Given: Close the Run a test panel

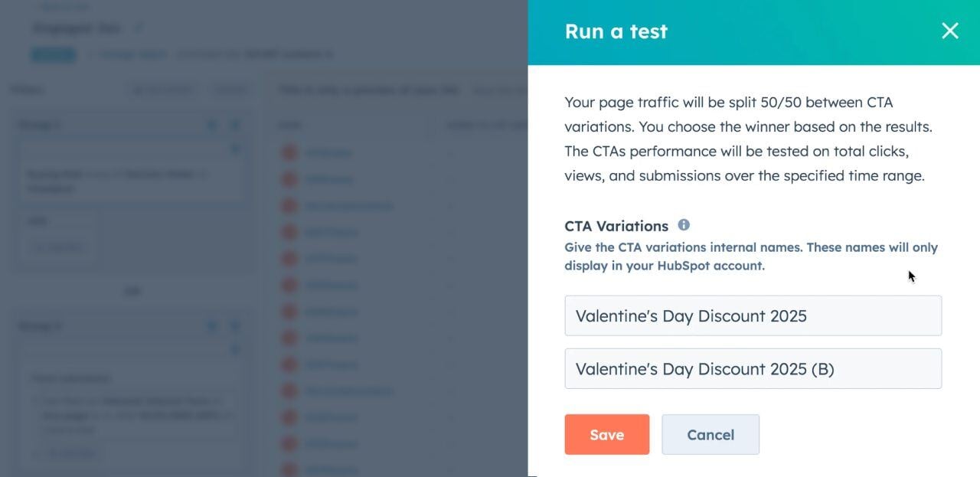Looking at the screenshot, I should coord(949,31).
